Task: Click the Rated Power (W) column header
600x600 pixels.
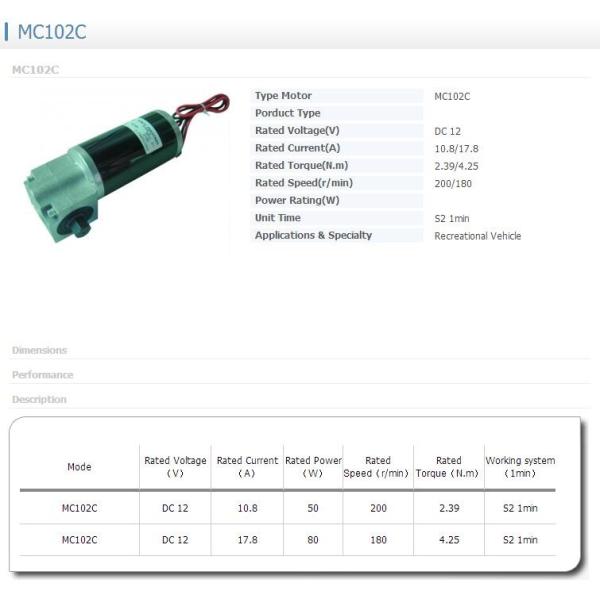Action: (x=313, y=467)
